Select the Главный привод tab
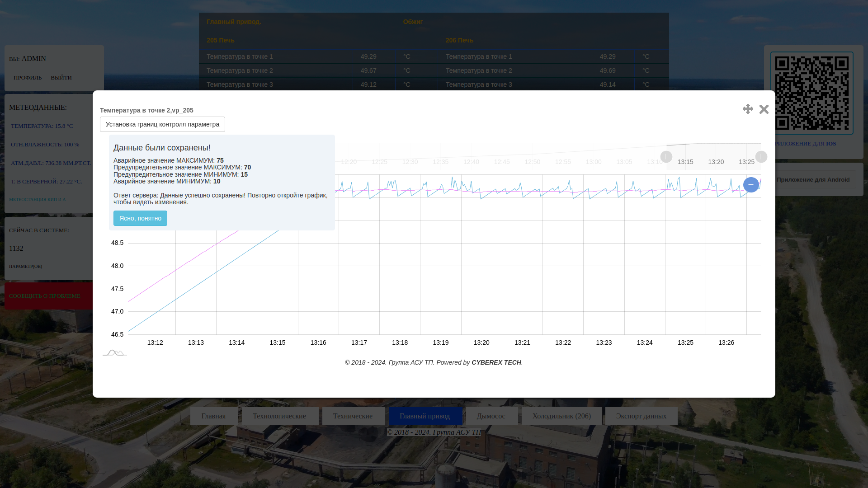 425,416
